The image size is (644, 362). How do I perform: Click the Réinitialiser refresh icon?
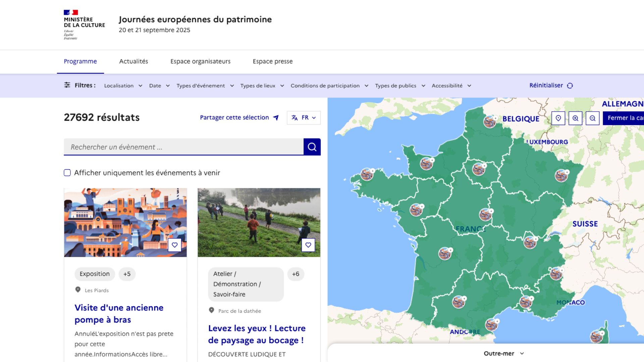[x=570, y=85]
